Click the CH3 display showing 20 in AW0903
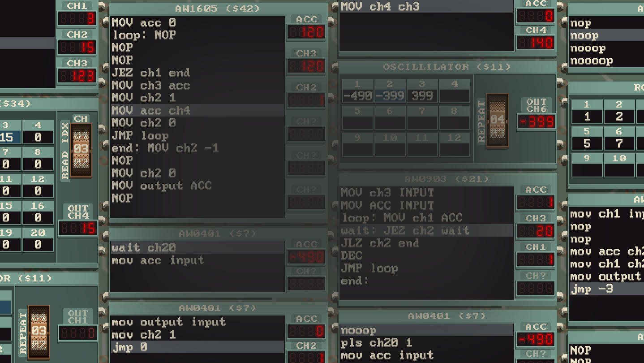This screenshot has width=644, height=363. point(536,231)
